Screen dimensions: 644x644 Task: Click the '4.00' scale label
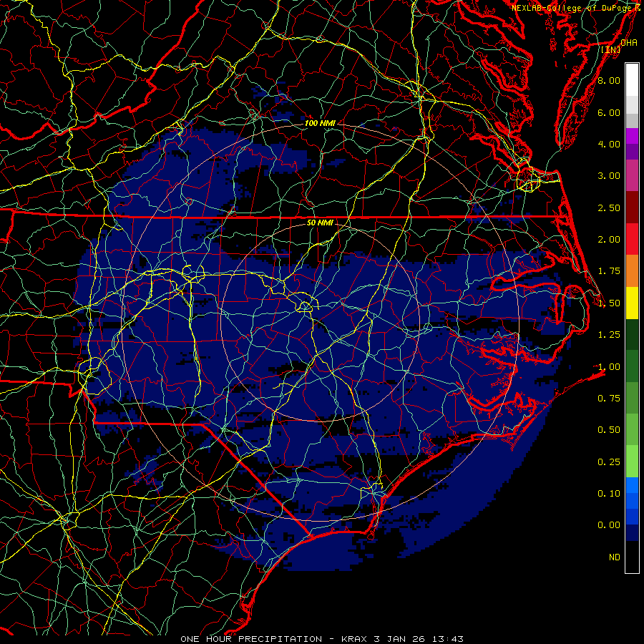pos(609,144)
